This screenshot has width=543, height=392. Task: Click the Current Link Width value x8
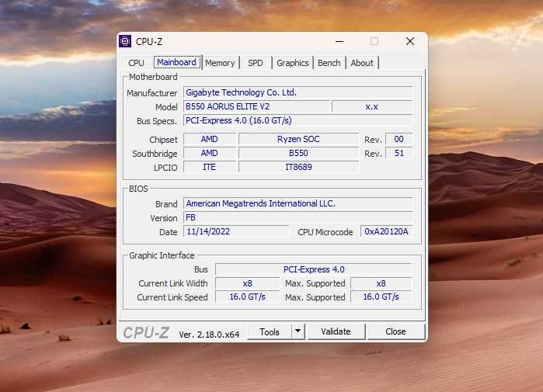[x=247, y=283]
